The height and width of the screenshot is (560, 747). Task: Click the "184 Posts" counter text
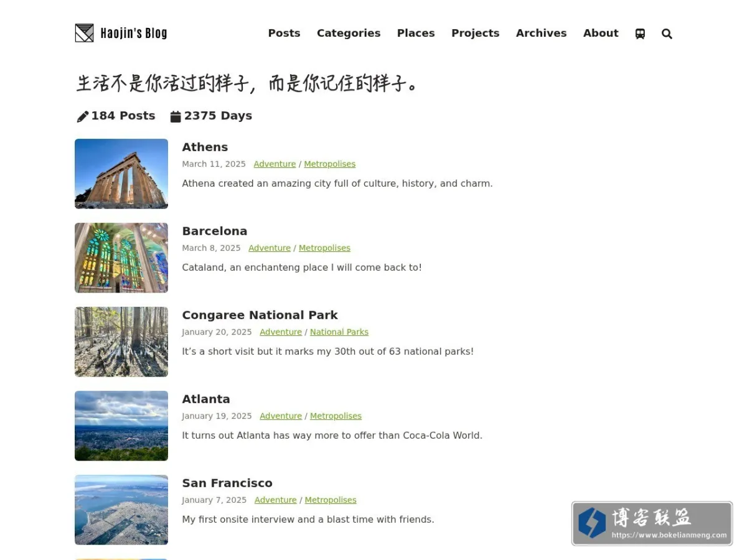123,116
